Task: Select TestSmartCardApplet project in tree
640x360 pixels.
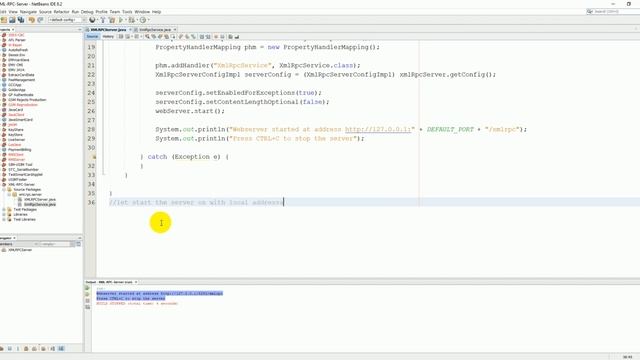Action: point(25,175)
